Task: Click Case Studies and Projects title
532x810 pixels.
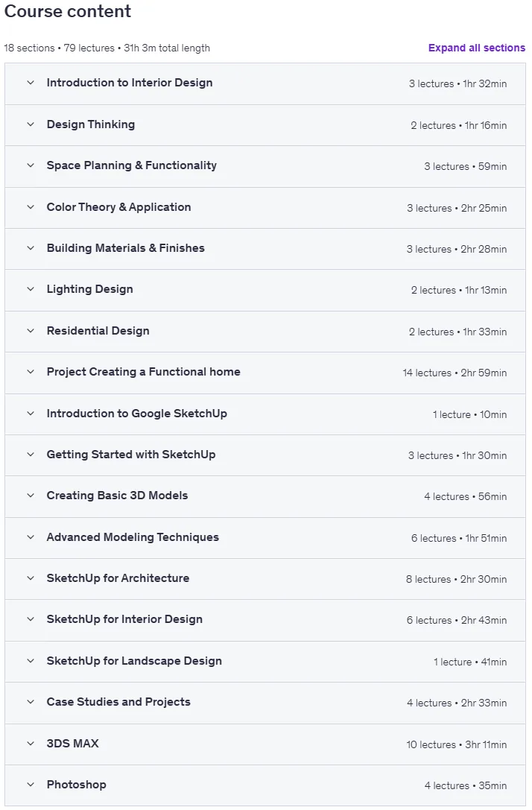Action: pos(118,702)
